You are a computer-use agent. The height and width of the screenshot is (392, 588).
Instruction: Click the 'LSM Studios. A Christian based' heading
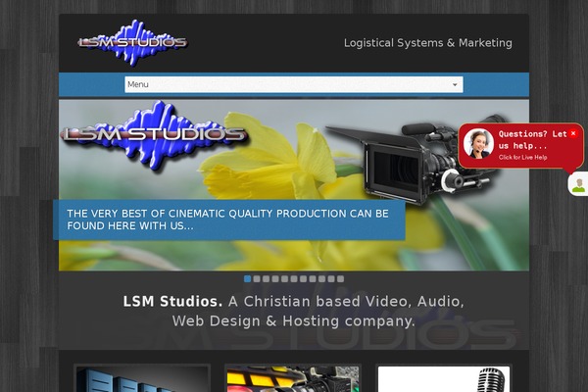click(294, 311)
